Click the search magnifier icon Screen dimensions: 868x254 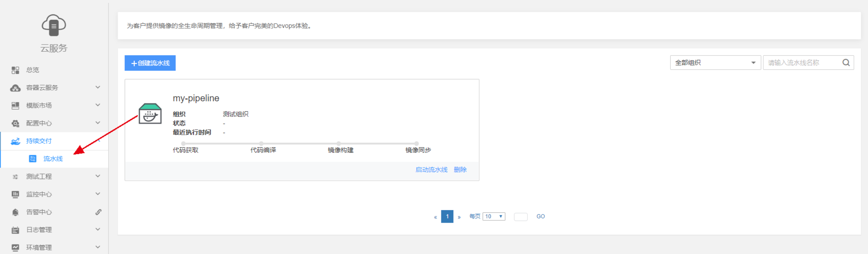[846, 63]
